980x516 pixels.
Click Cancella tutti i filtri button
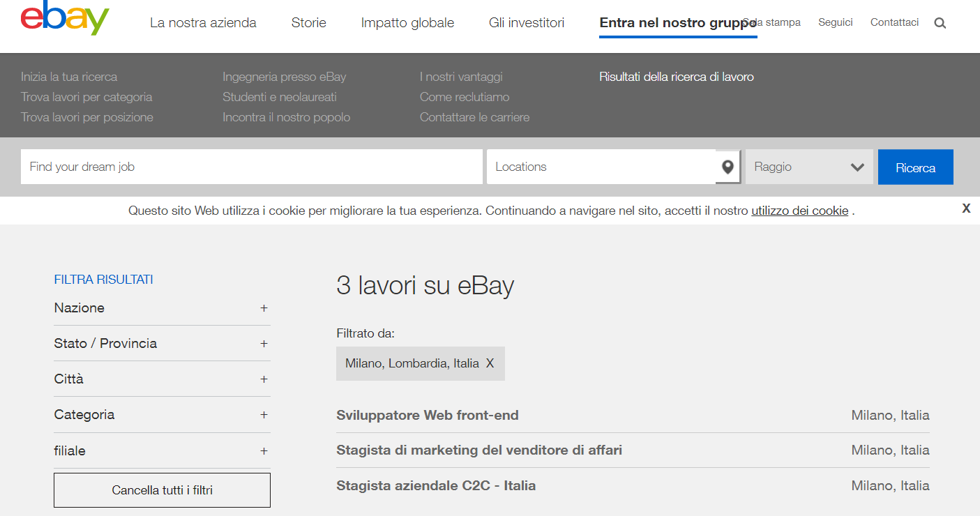(162, 490)
